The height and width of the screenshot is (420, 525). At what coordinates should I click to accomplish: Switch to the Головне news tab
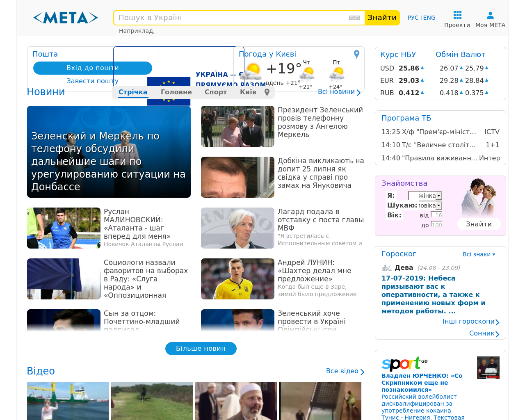point(176,92)
